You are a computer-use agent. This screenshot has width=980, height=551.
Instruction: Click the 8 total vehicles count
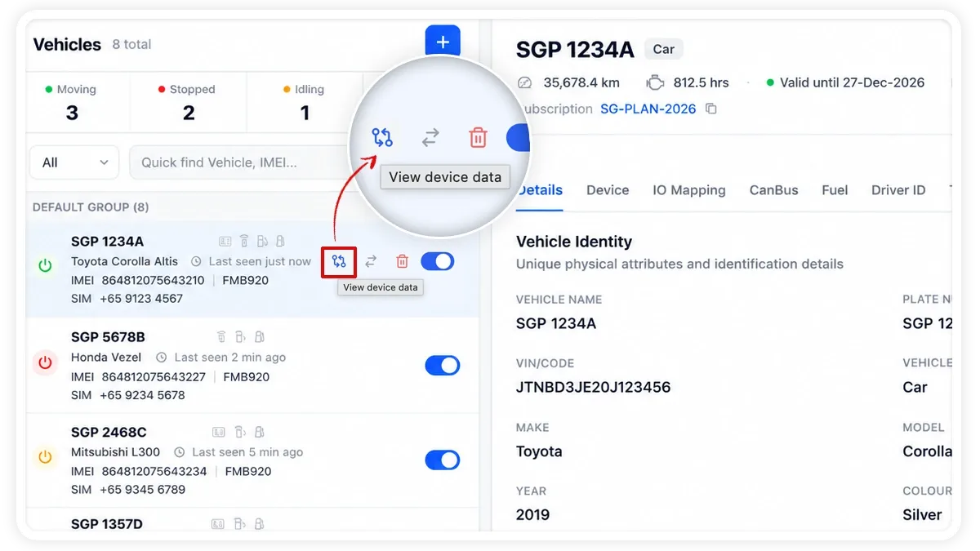(131, 45)
